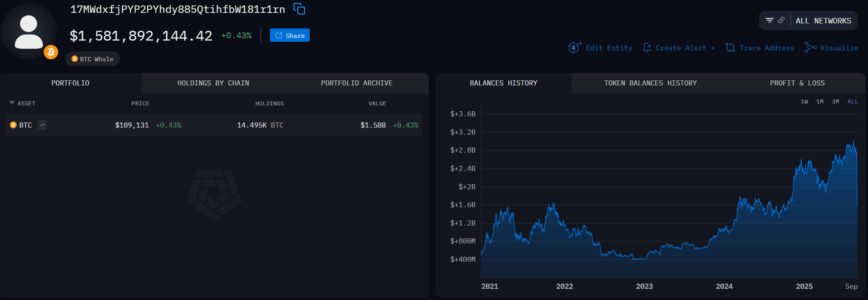Open the Visualize link

click(x=839, y=48)
